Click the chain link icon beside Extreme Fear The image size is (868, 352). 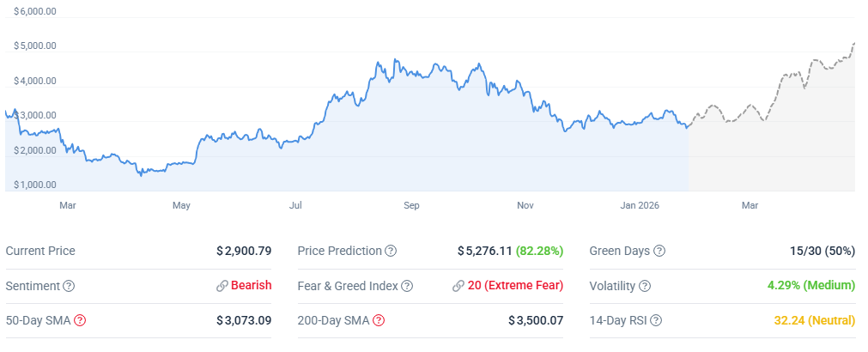(458, 286)
